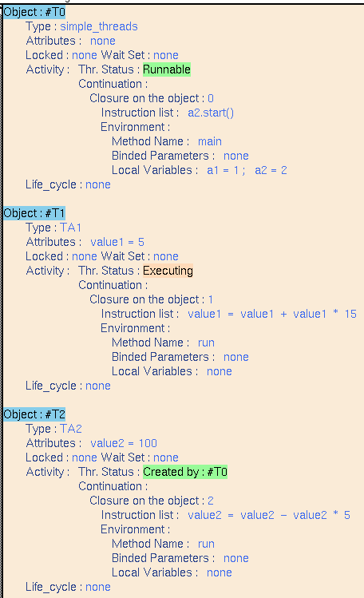The width and height of the screenshot is (364, 598).
Task: Click the TA1 type value
Action: click(70, 228)
